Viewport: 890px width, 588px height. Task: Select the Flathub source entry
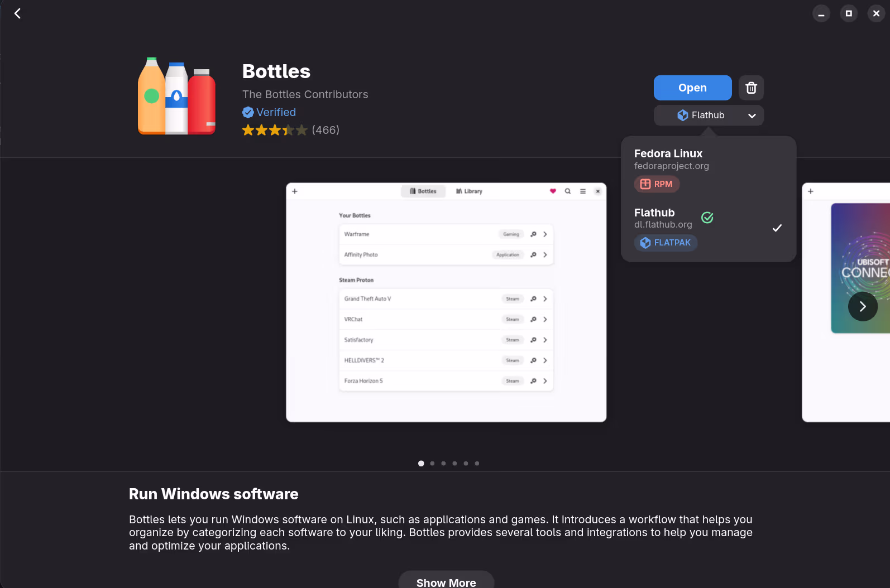pos(708,228)
